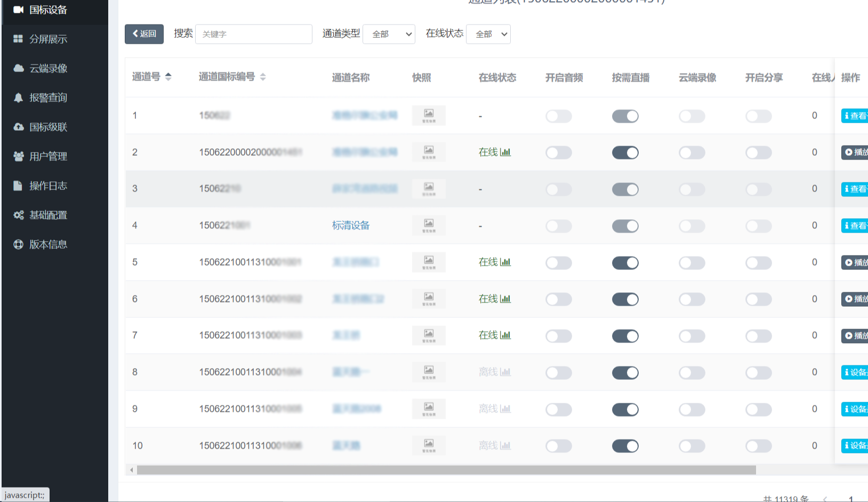
Task: Click the snapshot icon in row 10
Action: point(429,445)
